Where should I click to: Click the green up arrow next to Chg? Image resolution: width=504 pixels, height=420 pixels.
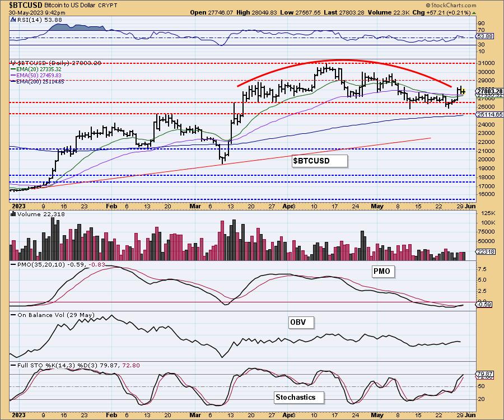(474, 13)
